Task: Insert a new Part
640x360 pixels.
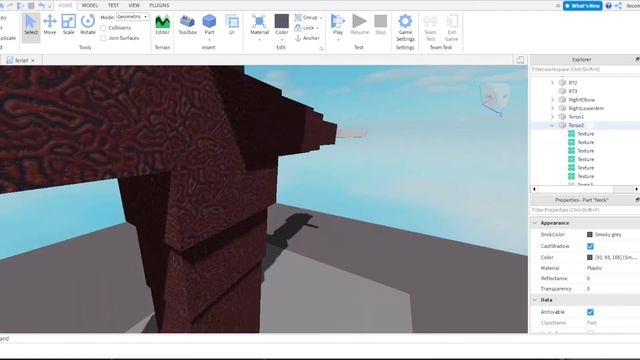Action: [x=209, y=25]
